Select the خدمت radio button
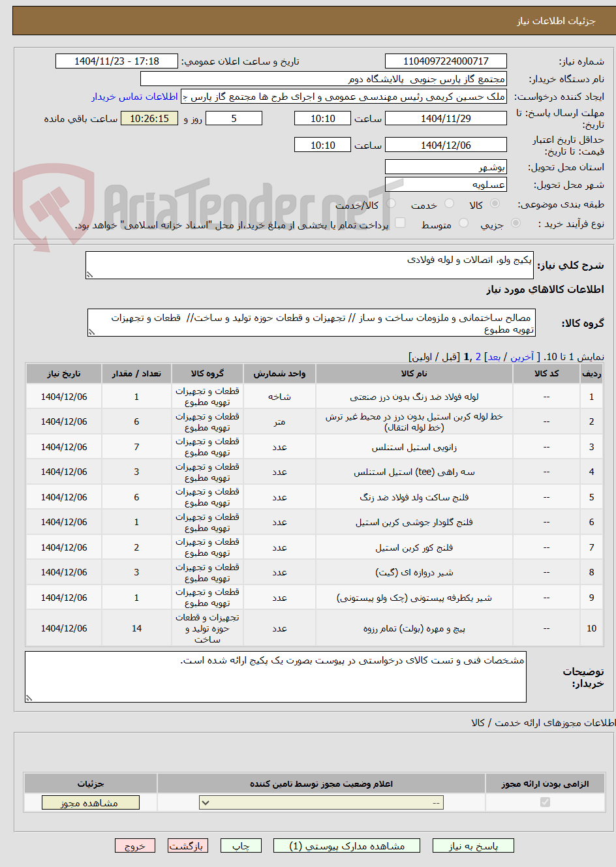The width and height of the screenshot is (616, 867). pos(449,204)
